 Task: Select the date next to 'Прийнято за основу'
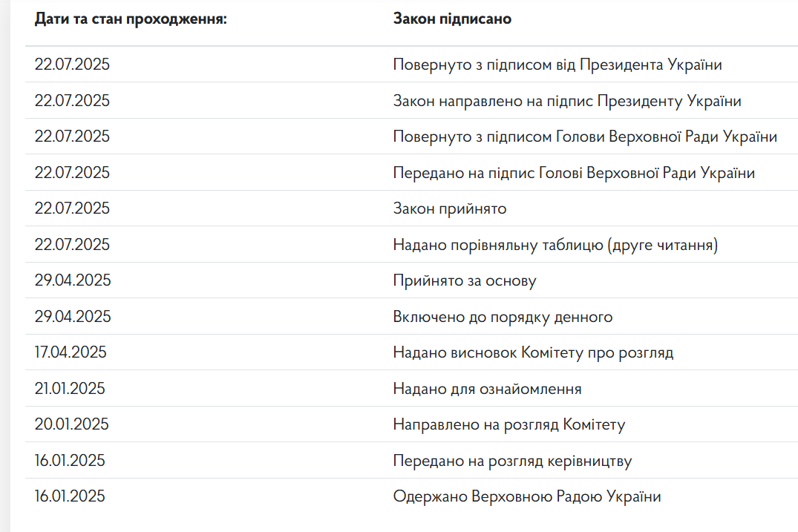click(x=72, y=280)
